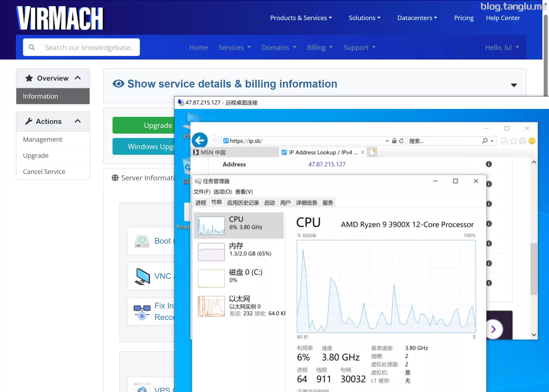Image resolution: width=549 pixels, height=392 pixels.
Task: Open the IE settings gear icon
Action: point(523,141)
